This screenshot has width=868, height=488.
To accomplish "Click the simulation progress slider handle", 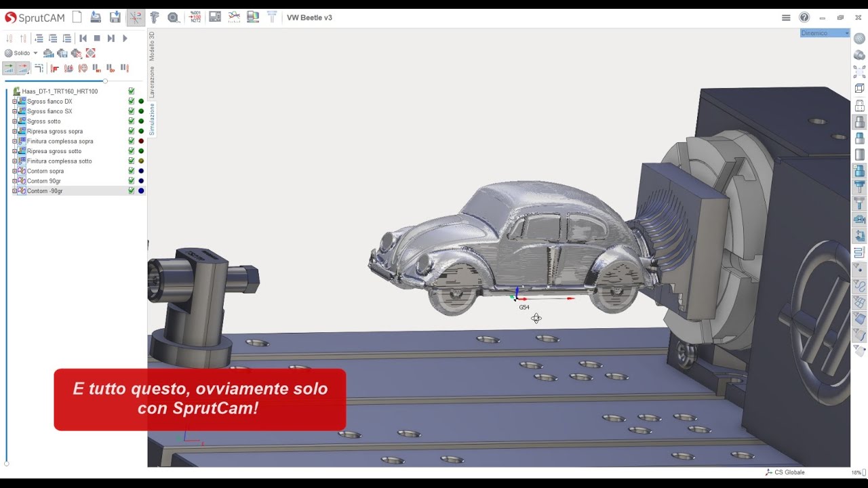I will coord(105,81).
